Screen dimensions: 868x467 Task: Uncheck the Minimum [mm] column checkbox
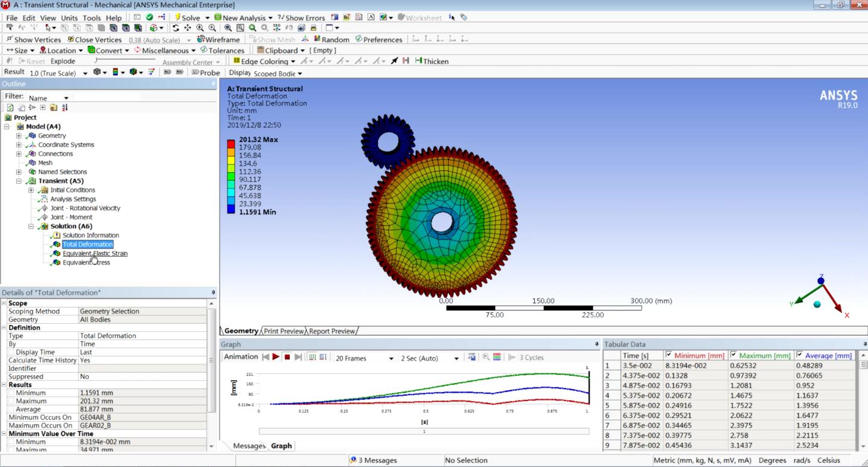[x=669, y=355]
